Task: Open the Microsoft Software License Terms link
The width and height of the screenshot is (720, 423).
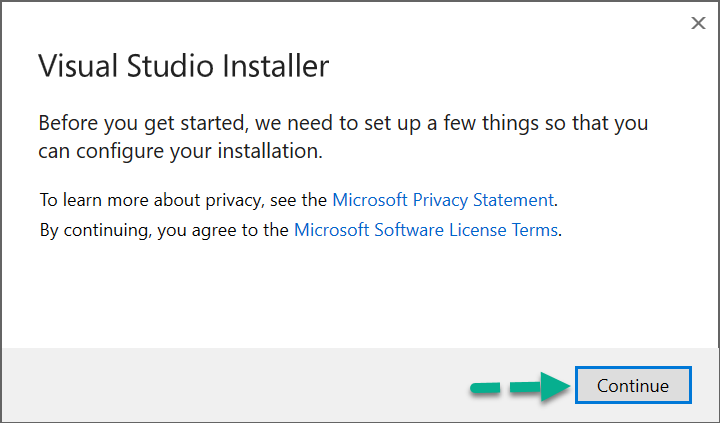Action: [x=425, y=230]
